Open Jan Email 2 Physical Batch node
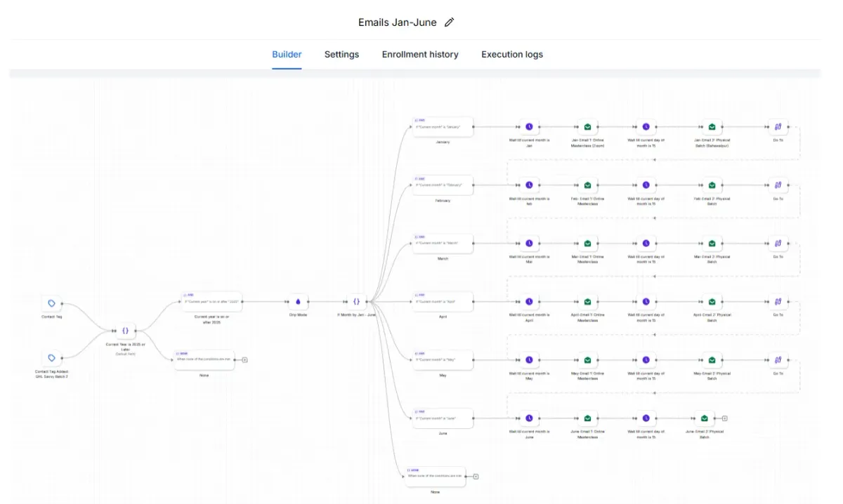Screen dimensions: 843x504 pyautogui.click(x=712, y=127)
